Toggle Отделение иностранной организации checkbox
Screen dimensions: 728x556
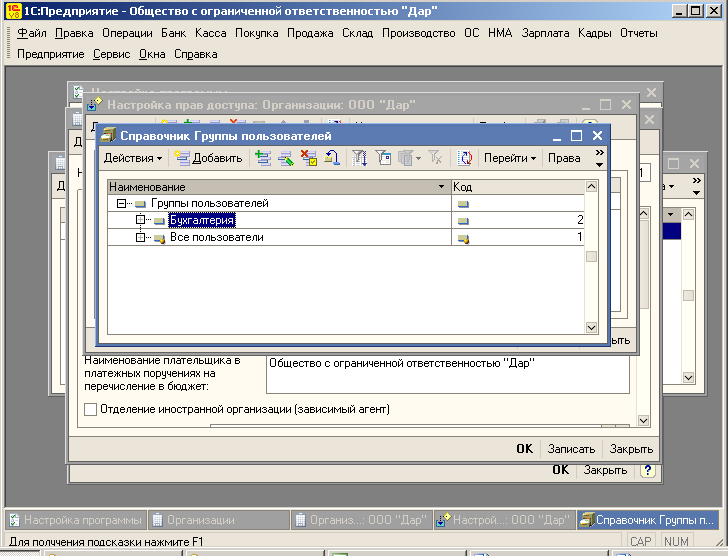tap(91, 409)
